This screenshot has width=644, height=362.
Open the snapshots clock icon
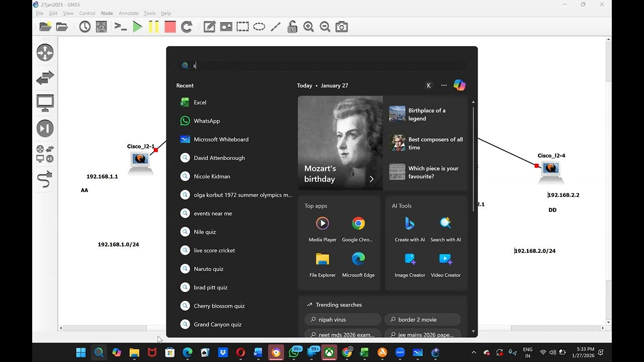click(x=85, y=27)
